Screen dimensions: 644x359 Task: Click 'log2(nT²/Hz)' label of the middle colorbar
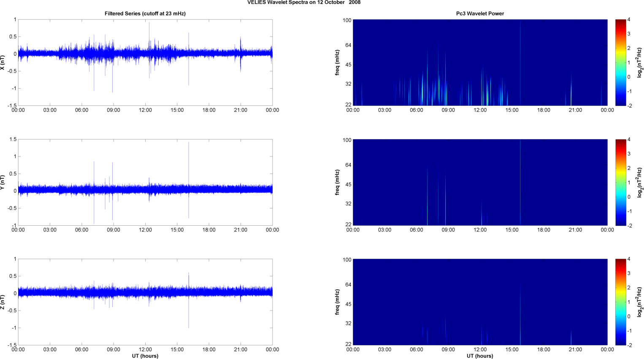pyautogui.click(x=640, y=182)
